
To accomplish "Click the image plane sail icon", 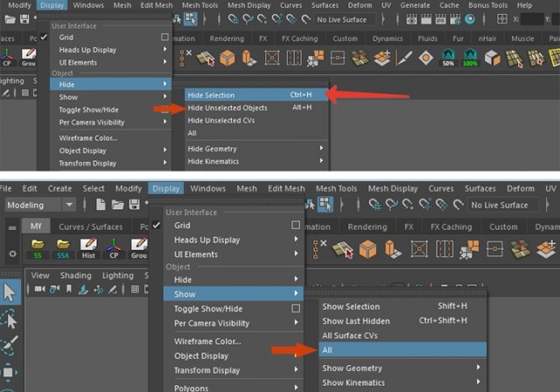I will tap(83, 289).
